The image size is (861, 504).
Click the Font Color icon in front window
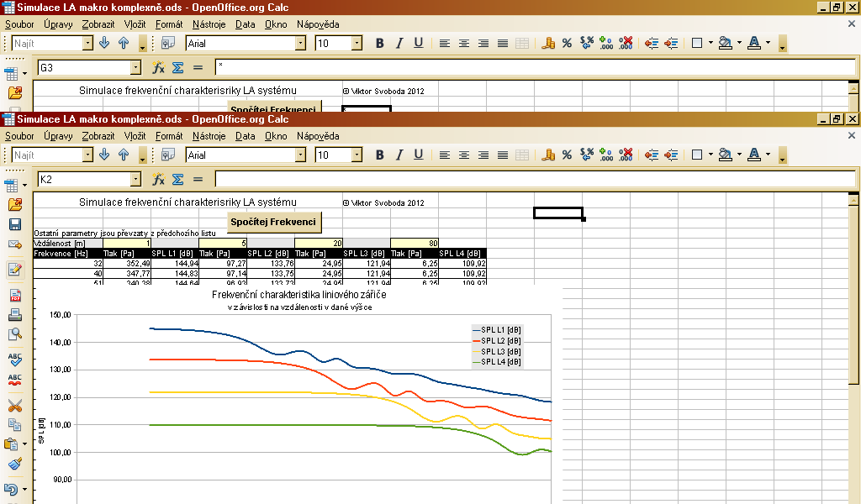point(753,155)
